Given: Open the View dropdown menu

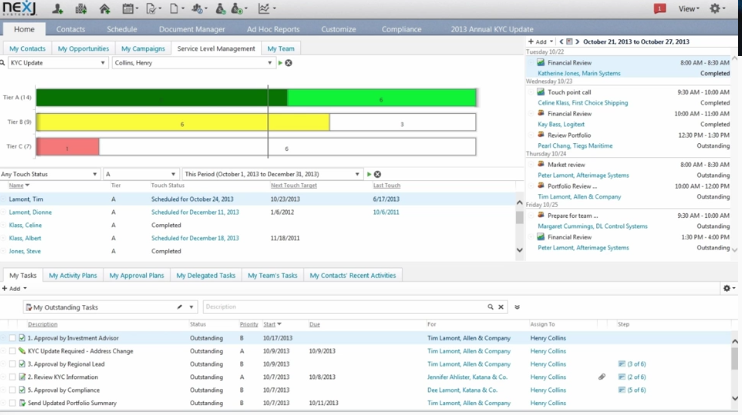Looking at the screenshot, I should click(689, 9).
